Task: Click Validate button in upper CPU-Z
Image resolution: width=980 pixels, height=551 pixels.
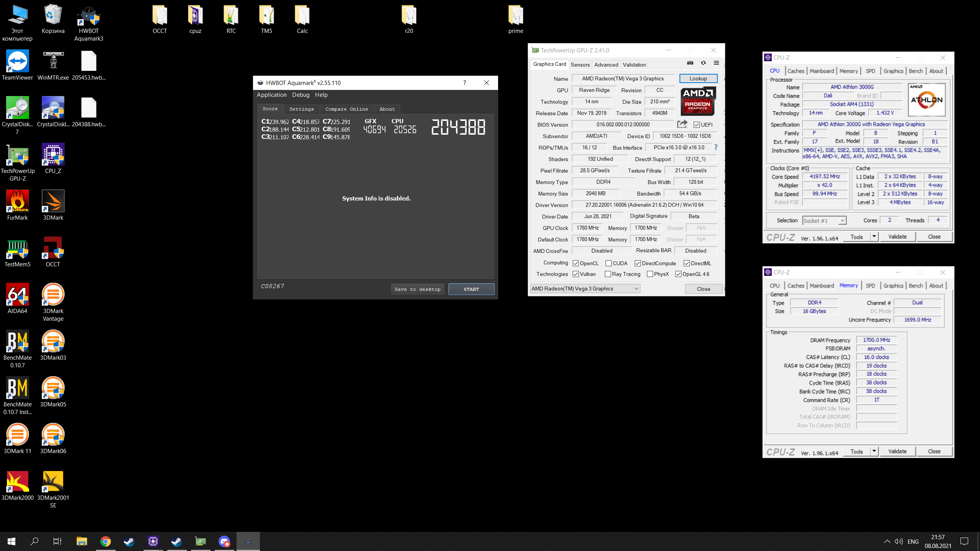Action: tap(897, 237)
